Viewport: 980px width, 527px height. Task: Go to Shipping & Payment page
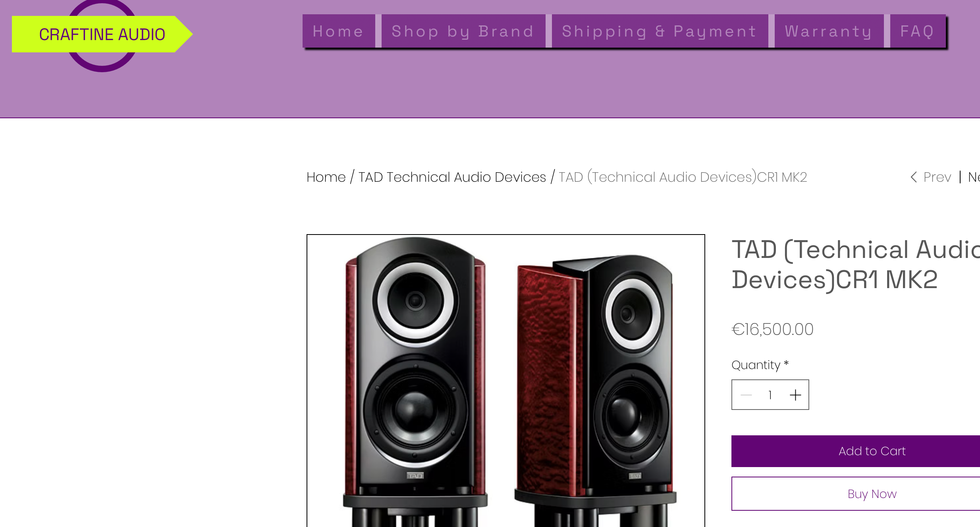tap(660, 31)
